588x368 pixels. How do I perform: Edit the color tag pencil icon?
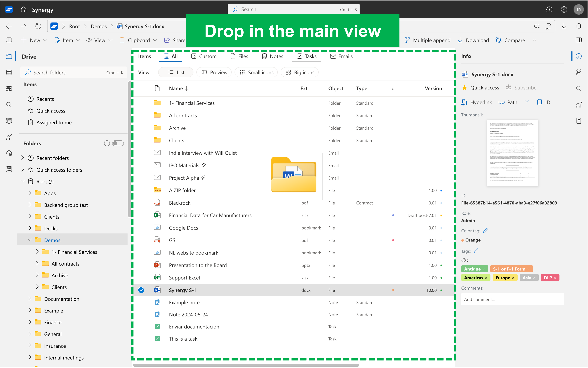pos(485,230)
